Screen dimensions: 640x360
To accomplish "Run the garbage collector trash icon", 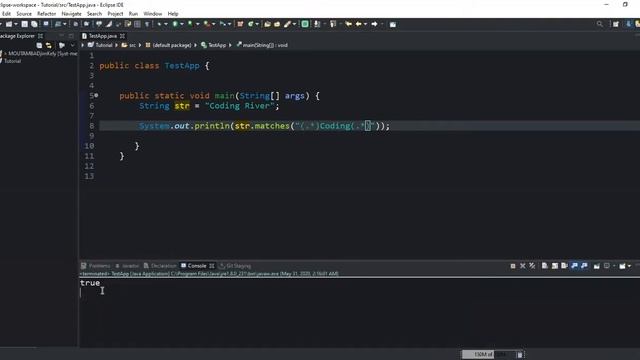I will (x=520, y=355).
